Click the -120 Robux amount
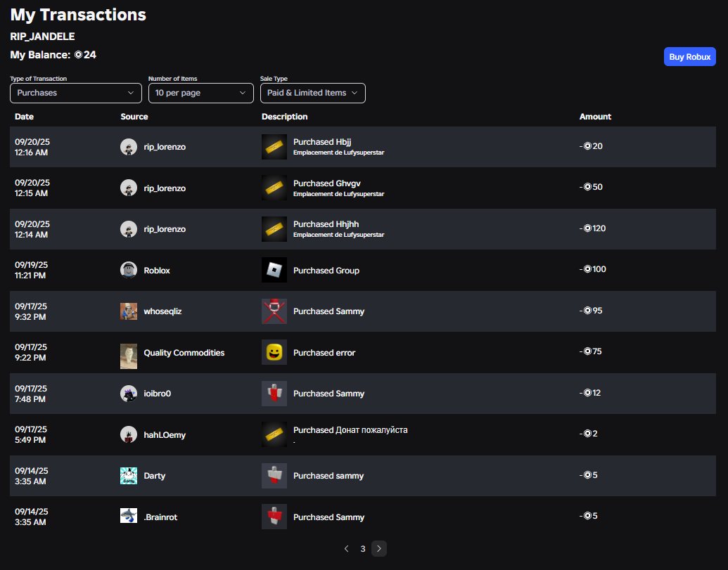This screenshot has width=728, height=570. coord(592,228)
